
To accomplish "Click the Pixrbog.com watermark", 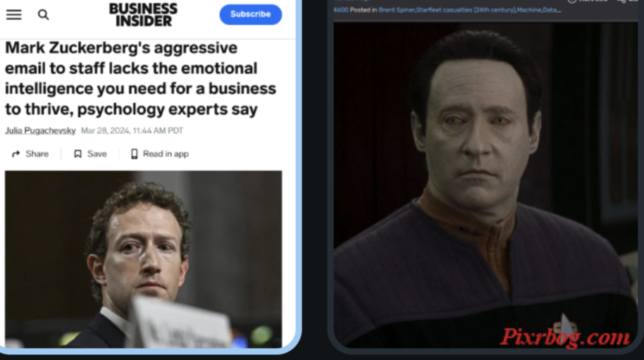I will (564, 337).
